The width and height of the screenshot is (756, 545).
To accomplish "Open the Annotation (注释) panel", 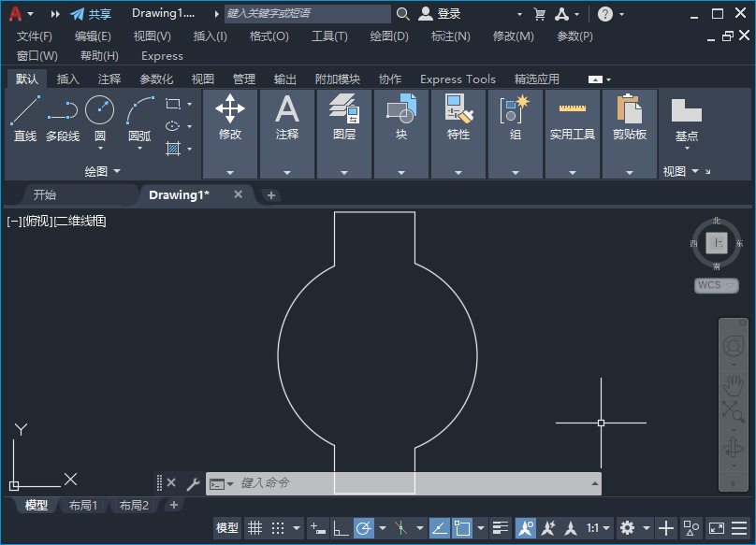I will 287,134.
